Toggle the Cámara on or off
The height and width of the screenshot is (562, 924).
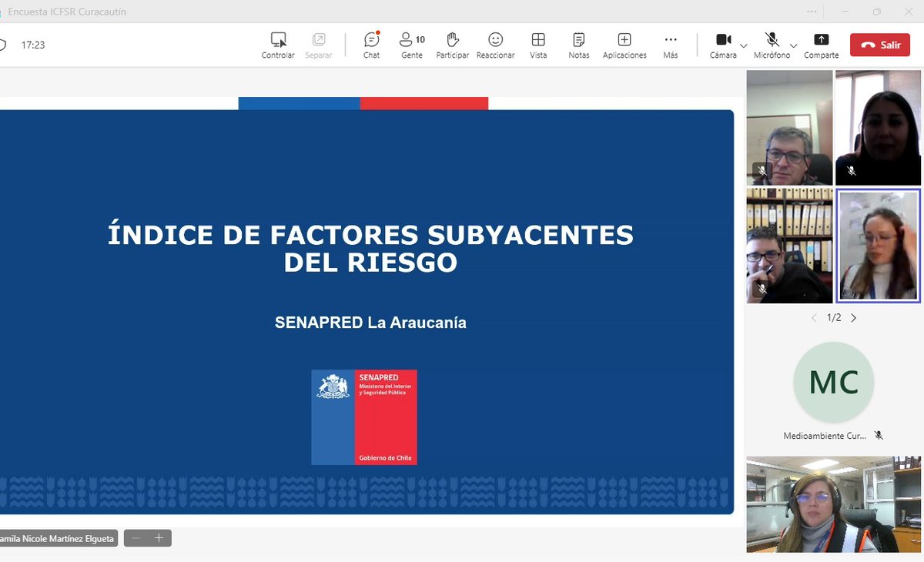point(723,45)
